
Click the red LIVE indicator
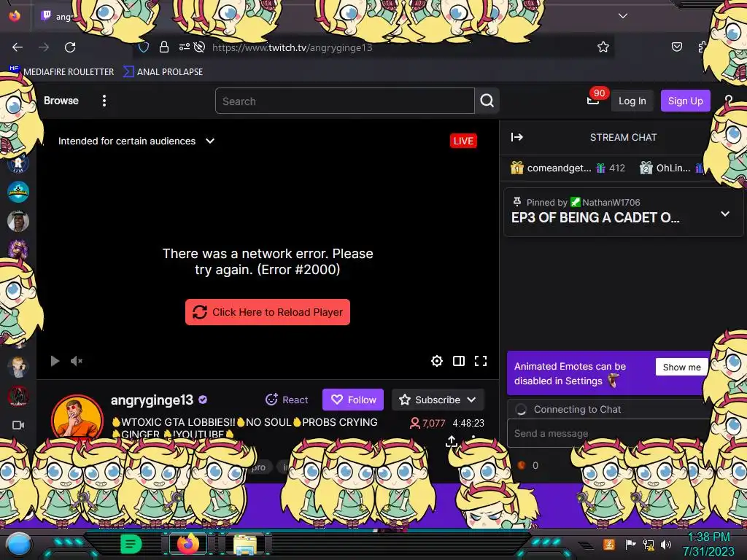pyautogui.click(x=463, y=141)
